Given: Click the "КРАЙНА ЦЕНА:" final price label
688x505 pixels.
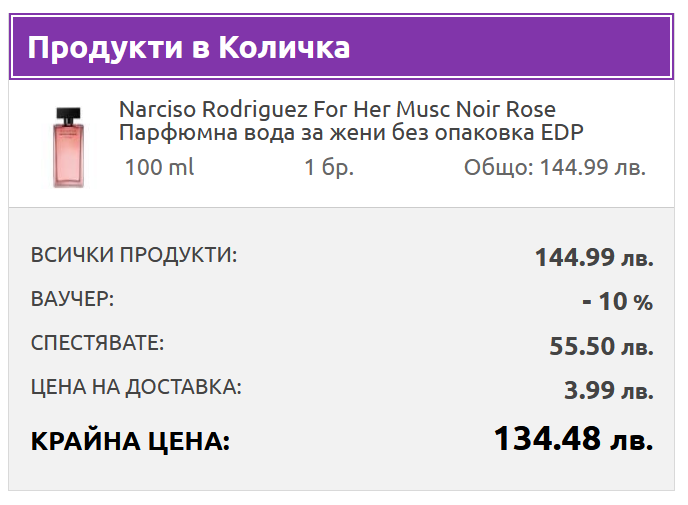Looking at the screenshot, I should click(x=130, y=441).
